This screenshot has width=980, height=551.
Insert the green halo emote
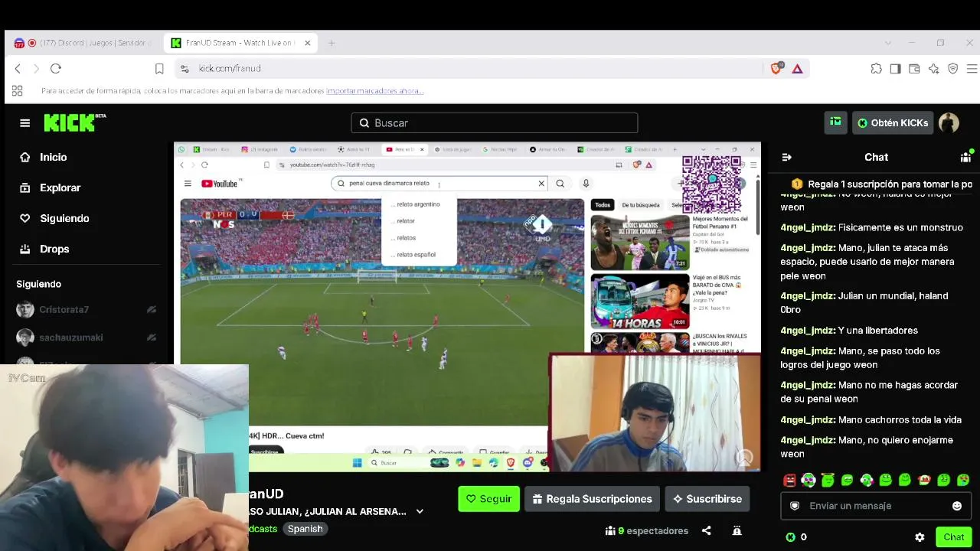[x=828, y=481]
